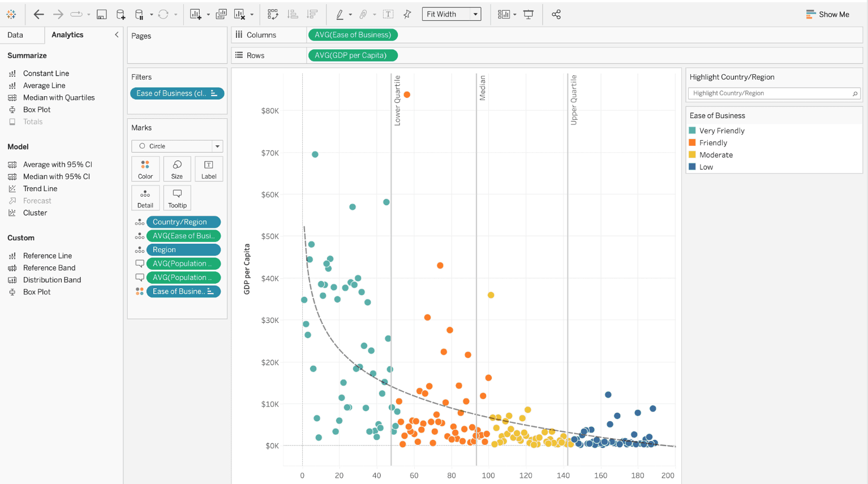The image size is (868, 484).
Task: Click the Ease of Busine.. color pill
Action: [183, 291]
